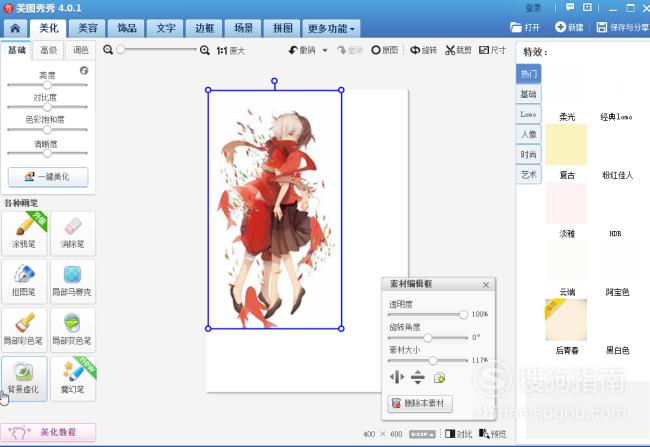Select the 涂鸦笔 doodle brush tool
This screenshot has width=650, height=447.
[x=24, y=233]
